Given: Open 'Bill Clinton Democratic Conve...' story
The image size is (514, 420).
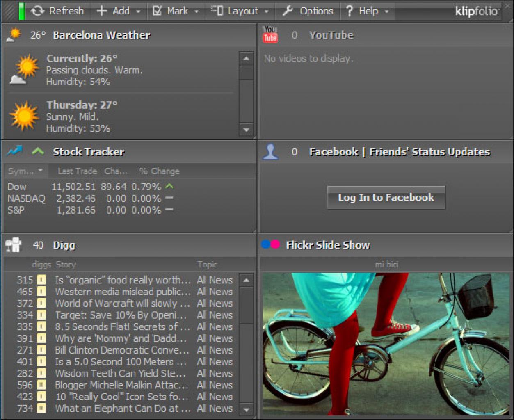Looking at the screenshot, I should pos(122,350).
